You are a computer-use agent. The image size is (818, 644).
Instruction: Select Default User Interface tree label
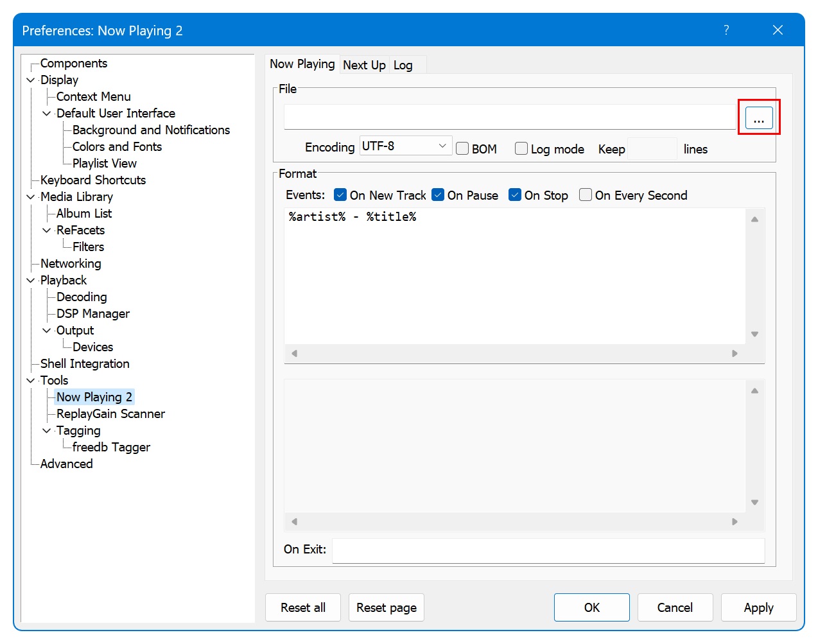click(x=116, y=113)
